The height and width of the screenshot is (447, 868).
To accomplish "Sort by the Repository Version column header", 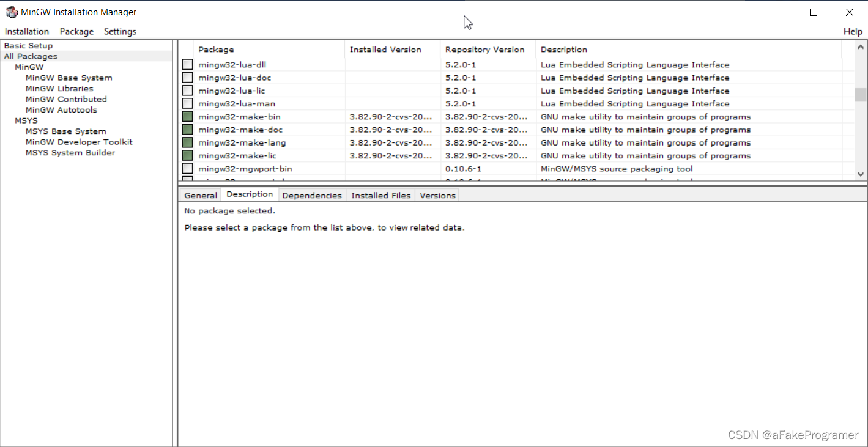I will click(488, 50).
